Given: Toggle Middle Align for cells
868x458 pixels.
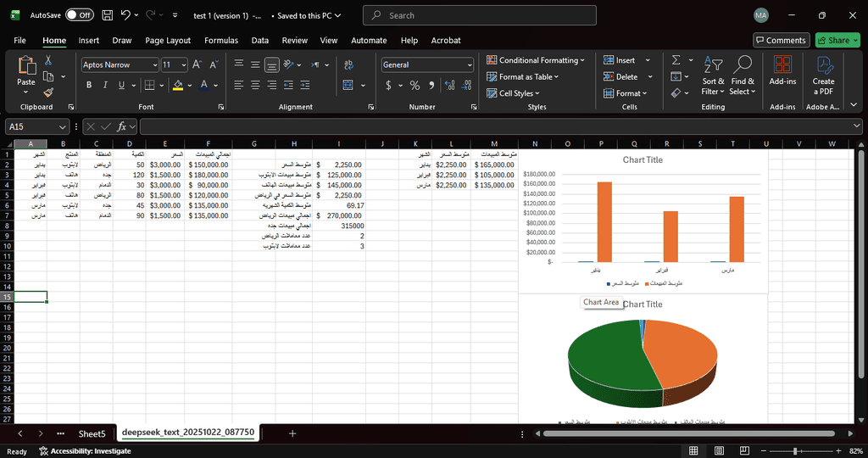Looking at the screenshot, I should 255,64.
